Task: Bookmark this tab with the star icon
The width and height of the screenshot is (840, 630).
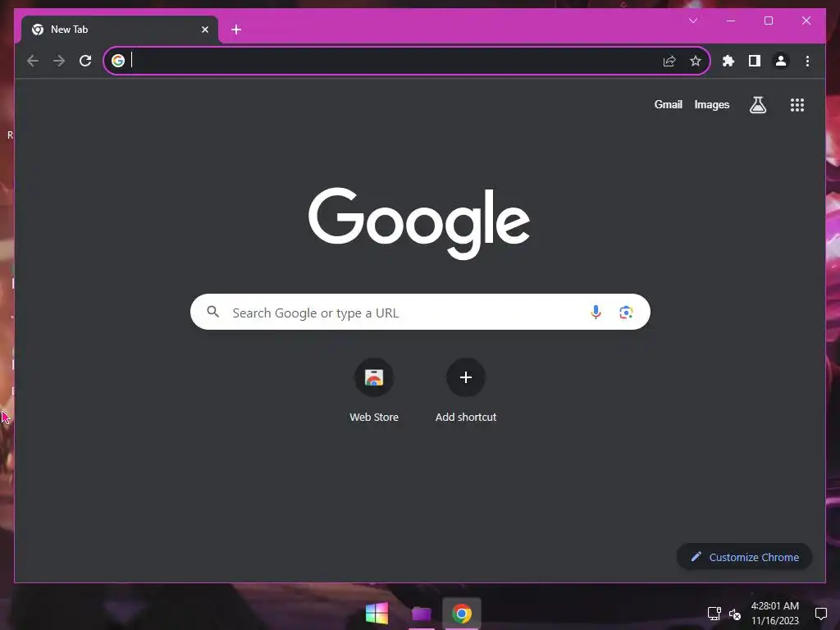Action: [696, 61]
